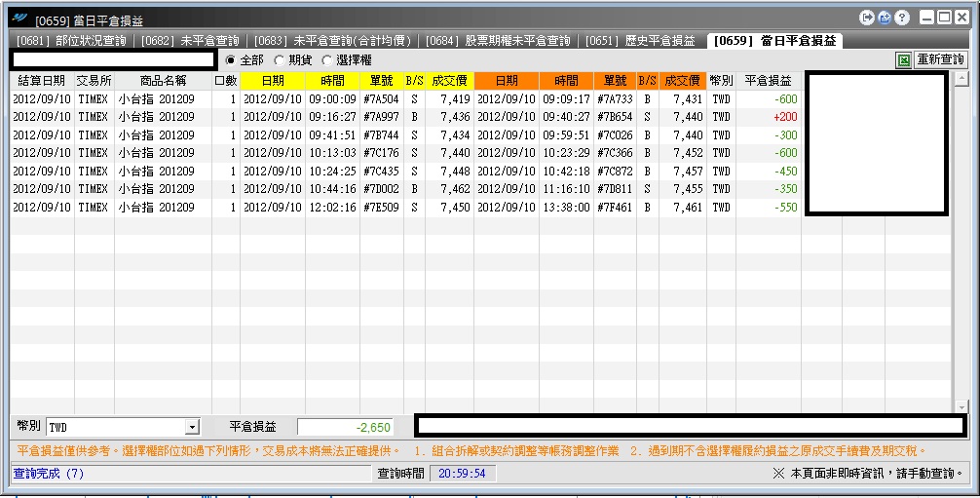Select the time cell 13:38:00

566,207
